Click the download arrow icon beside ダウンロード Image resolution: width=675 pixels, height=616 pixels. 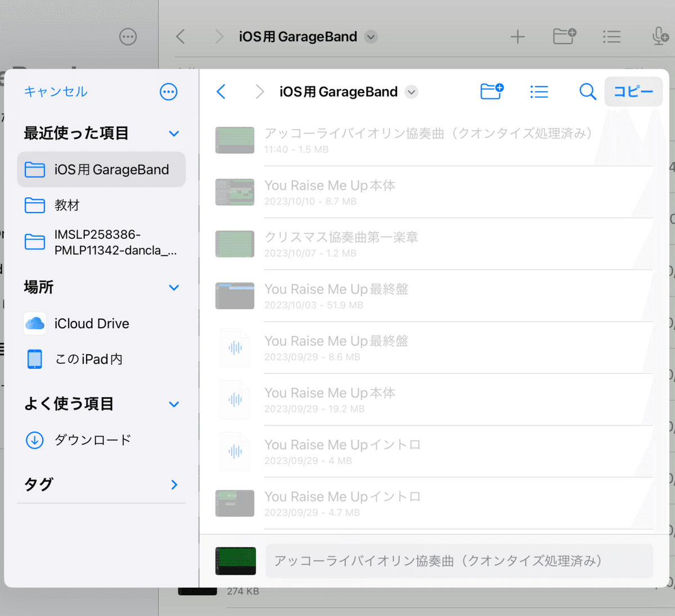[x=35, y=440]
